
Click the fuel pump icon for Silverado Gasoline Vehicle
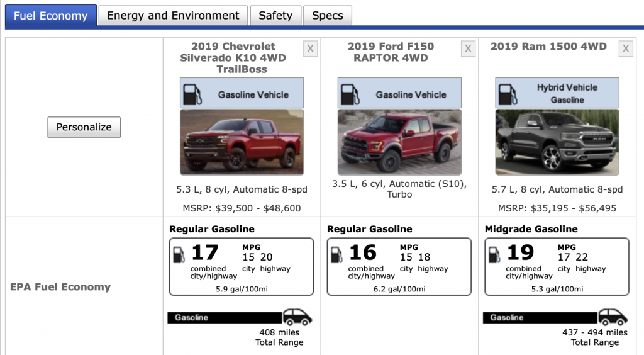point(192,94)
